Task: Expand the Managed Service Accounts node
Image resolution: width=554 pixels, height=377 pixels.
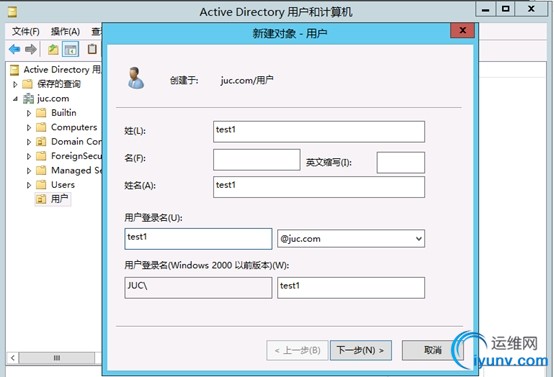Action: click(29, 171)
